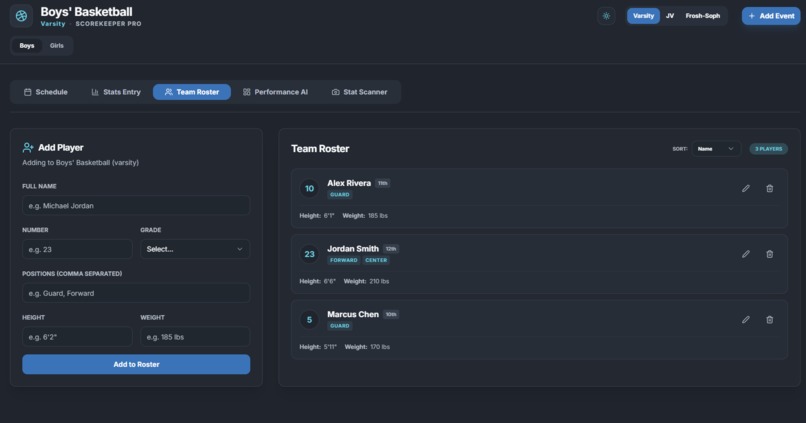Delete Jordan Smith using trash icon
Viewport: 806px width, 423px height.
click(770, 254)
